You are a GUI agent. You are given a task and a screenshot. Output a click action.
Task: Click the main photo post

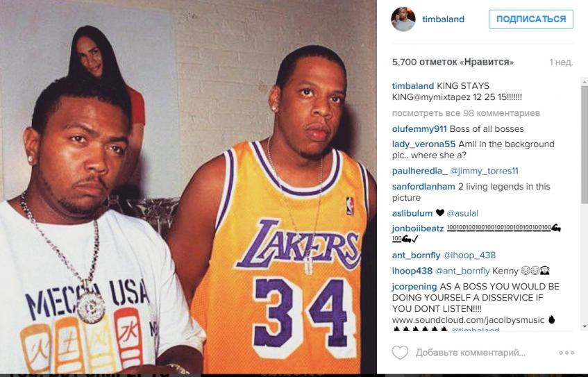[188, 187]
